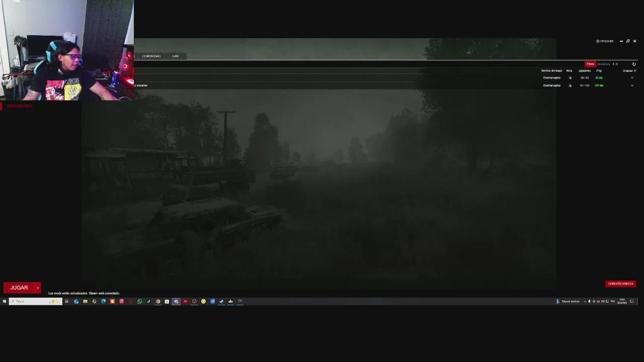Expand the server row with 65 ms ping
The image size is (644, 362).
632,78
